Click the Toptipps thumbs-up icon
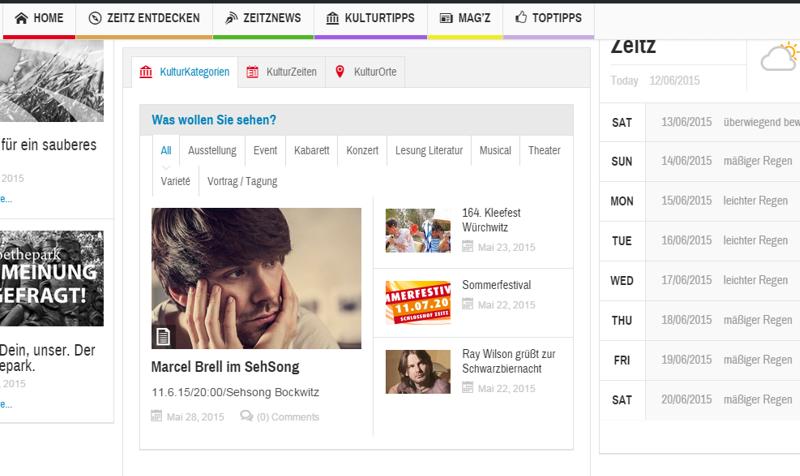The height and width of the screenshot is (476, 800). coord(521,18)
